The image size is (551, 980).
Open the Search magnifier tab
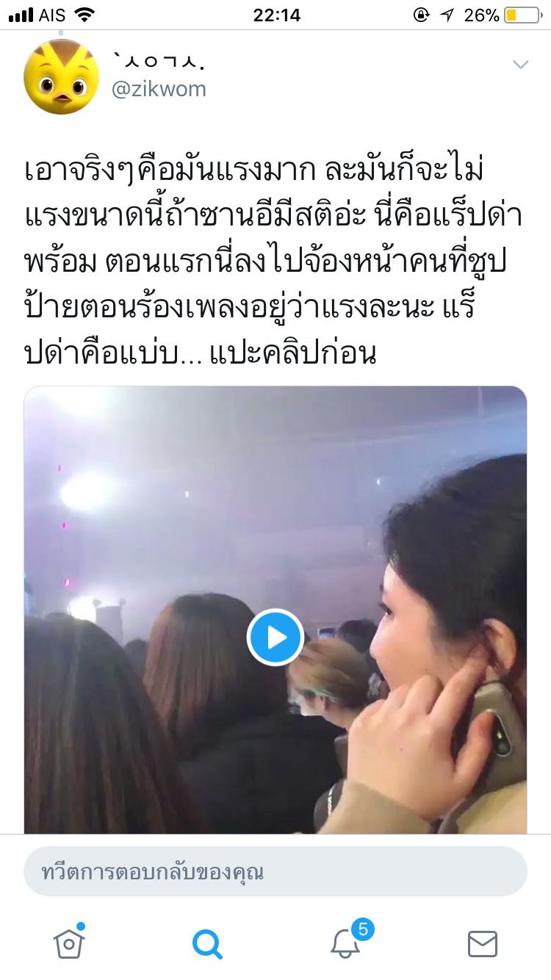[207, 943]
